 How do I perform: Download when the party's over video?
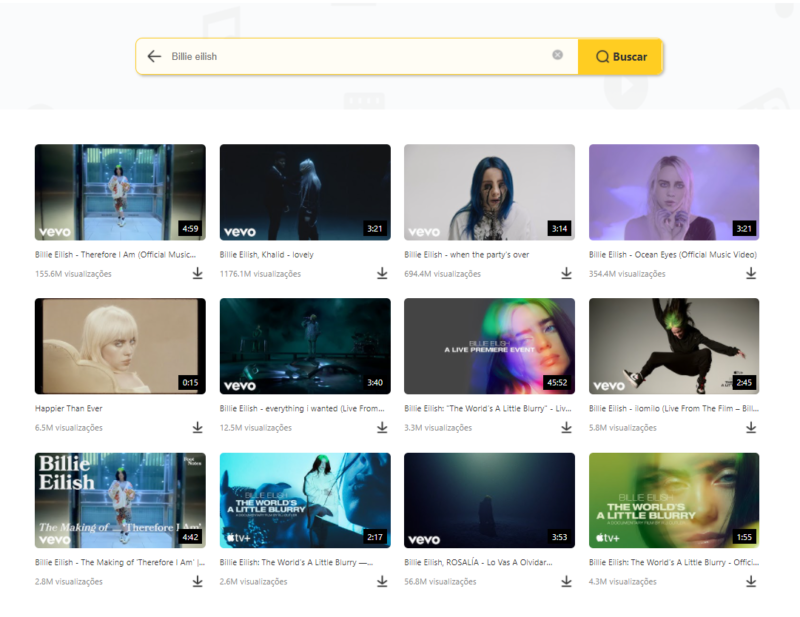pyautogui.click(x=566, y=274)
